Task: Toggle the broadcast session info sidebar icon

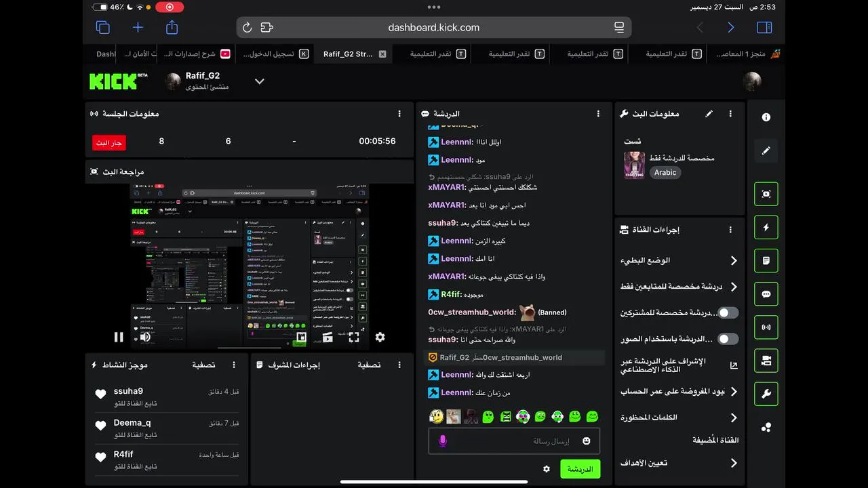Action: click(x=766, y=327)
